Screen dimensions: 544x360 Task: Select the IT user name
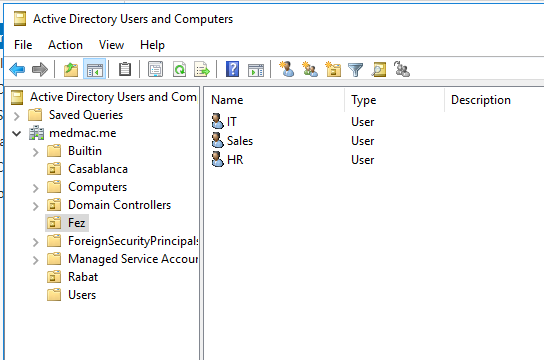[x=231, y=122]
